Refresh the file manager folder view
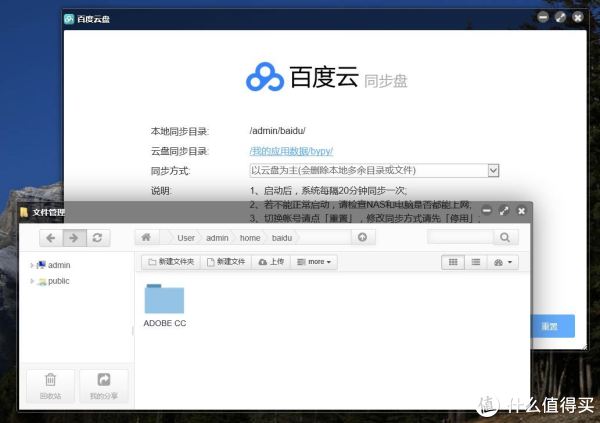This screenshot has width=600, height=423. pyautogui.click(x=98, y=238)
